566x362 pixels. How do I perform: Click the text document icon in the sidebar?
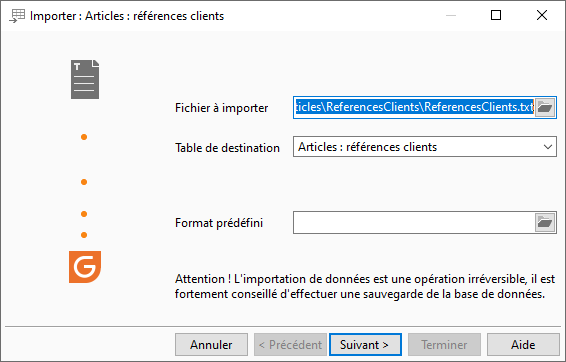[x=85, y=79]
